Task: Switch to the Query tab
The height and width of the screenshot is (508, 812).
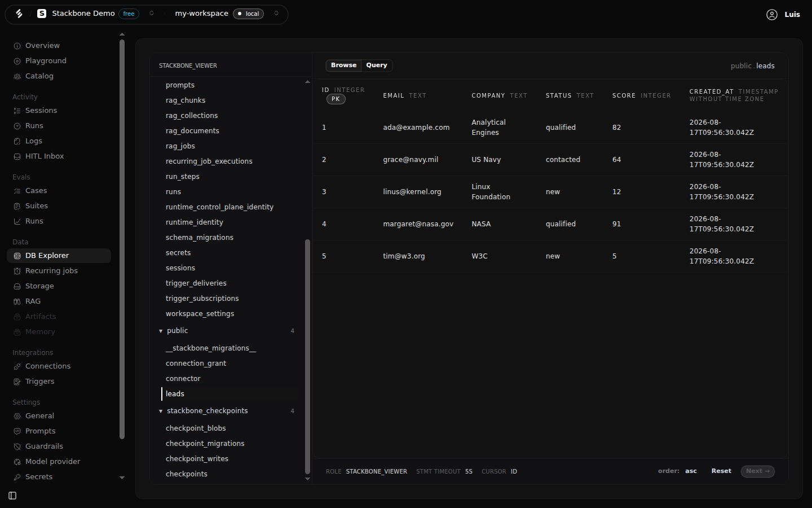Action: [377, 65]
